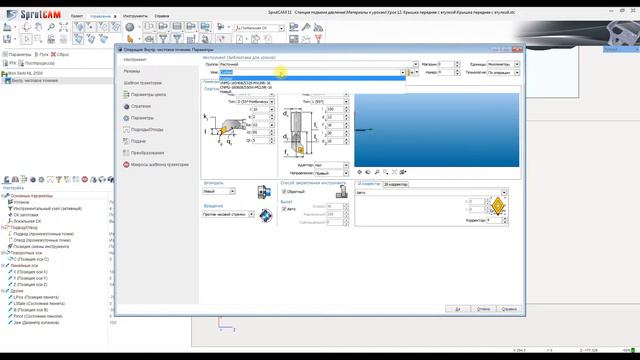Click the red stop icon in lower-left toolbar
The width and height of the screenshot is (640, 360).
point(84,179)
